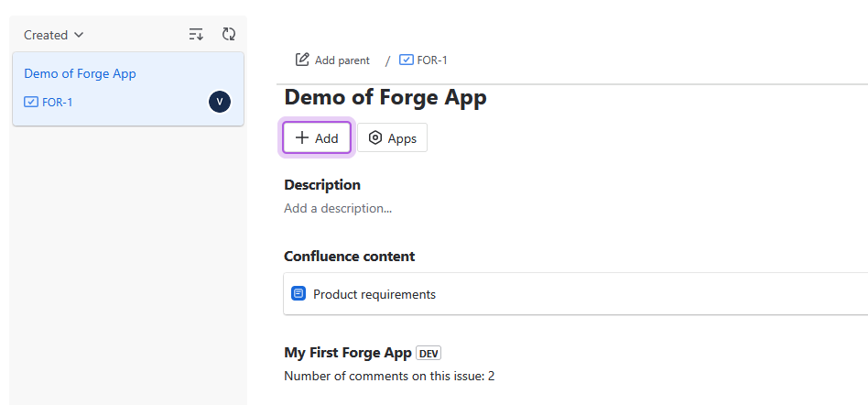This screenshot has height=405, width=868.
Task: Click the breadcrumb FOR-1 task icon
Action: [406, 60]
